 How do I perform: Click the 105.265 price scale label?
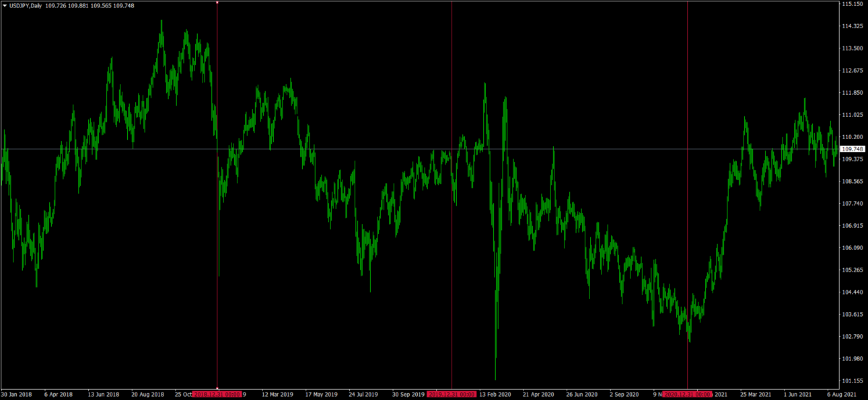tap(852, 270)
